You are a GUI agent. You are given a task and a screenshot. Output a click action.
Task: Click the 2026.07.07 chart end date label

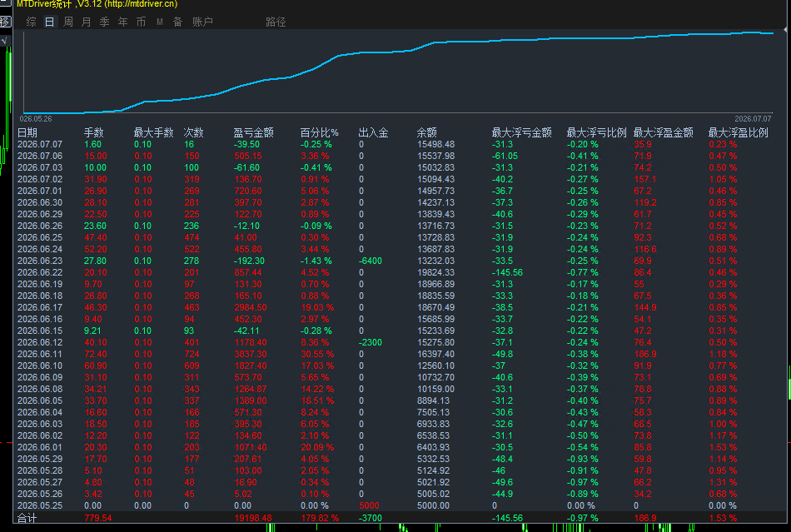[753, 119]
